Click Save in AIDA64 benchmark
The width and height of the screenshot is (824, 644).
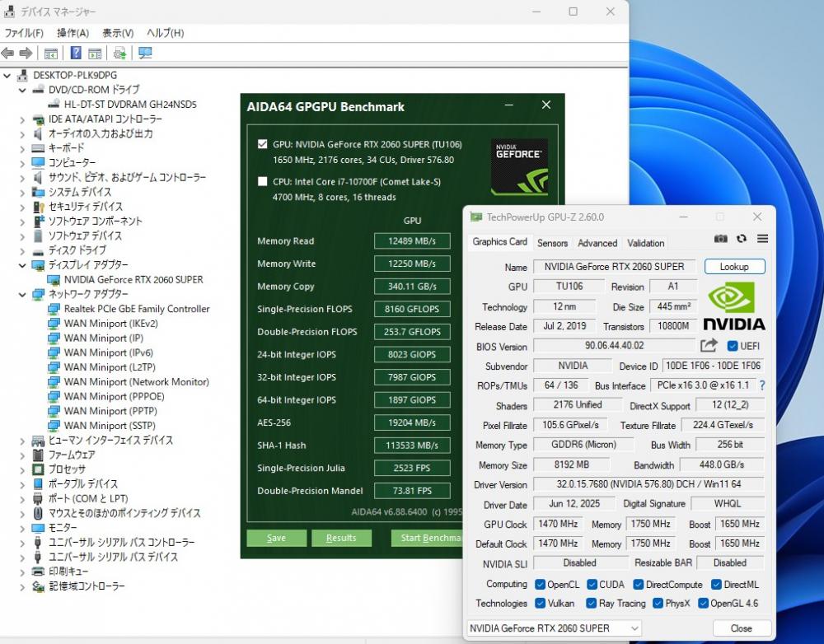point(276,538)
